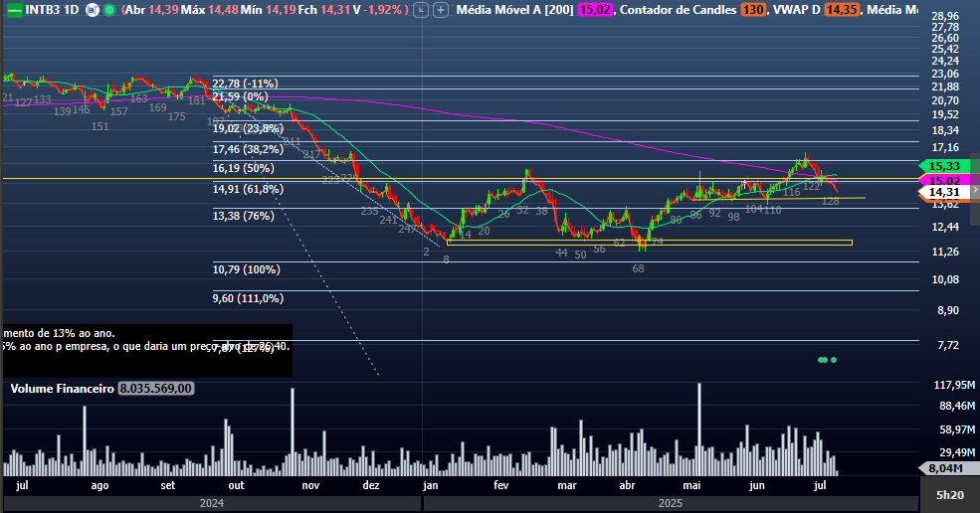Click the green dots marker below the chart

point(827,359)
